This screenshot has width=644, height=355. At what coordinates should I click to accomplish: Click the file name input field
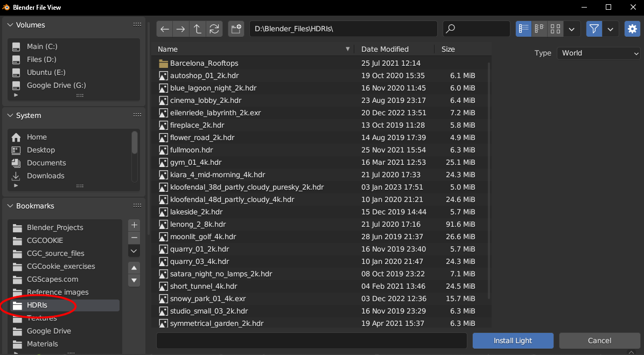(312, 340)
